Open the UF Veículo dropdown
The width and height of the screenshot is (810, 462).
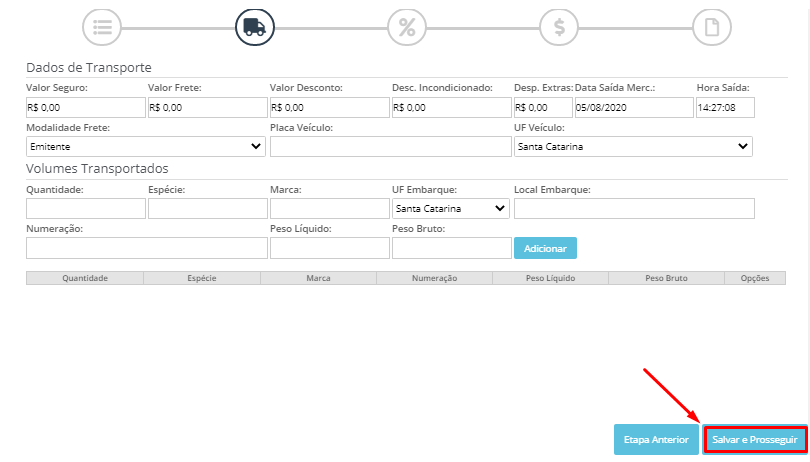(633, 146)
